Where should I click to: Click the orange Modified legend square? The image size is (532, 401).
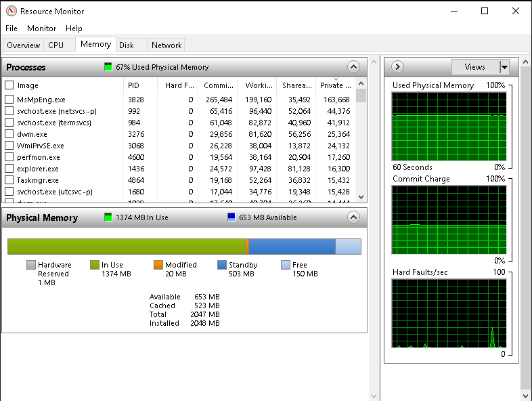point(158,265)
